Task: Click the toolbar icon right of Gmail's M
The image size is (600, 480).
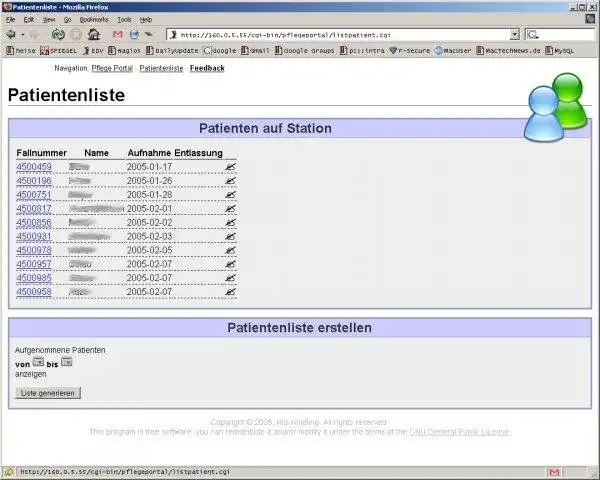Action: pyautogui.click(x=134, y=34)
